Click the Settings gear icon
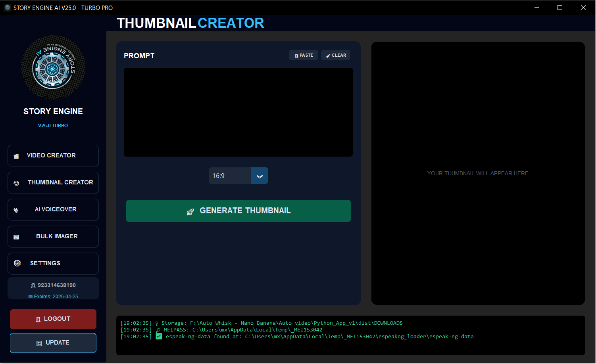Viewport: 596px width, 364px height. (x=17, y=263)
